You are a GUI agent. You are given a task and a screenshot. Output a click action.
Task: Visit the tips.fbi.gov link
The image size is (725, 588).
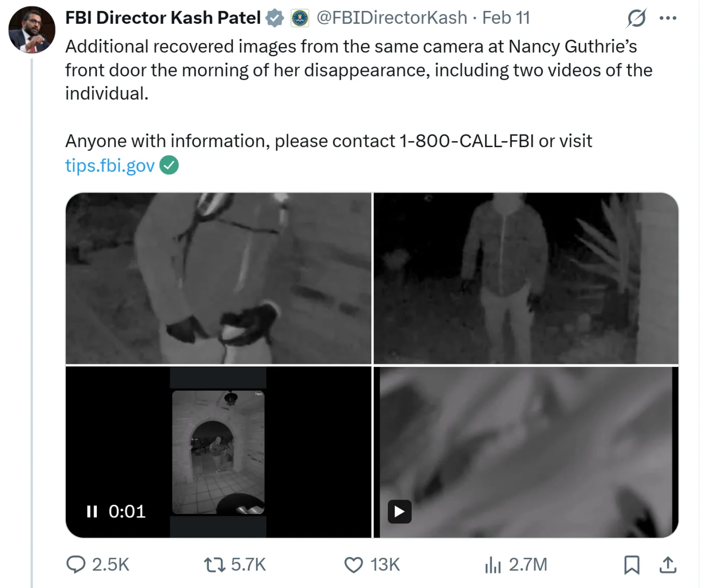tap(110, 166)
